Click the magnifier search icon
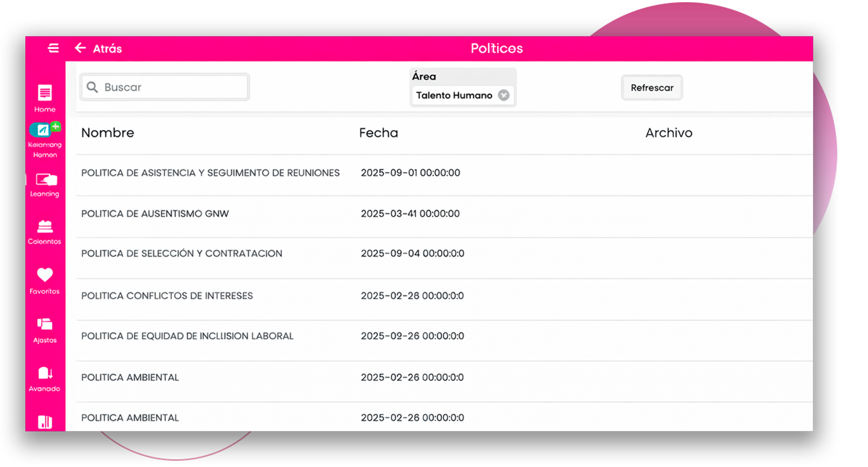This screenshot has height=467, width=868. [93, 88]
